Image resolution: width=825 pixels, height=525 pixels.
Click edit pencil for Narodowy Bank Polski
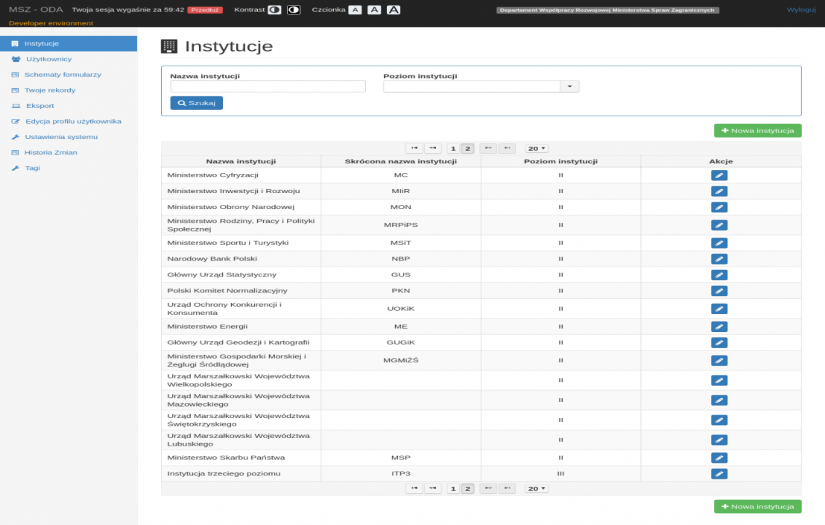click(719, 258)
